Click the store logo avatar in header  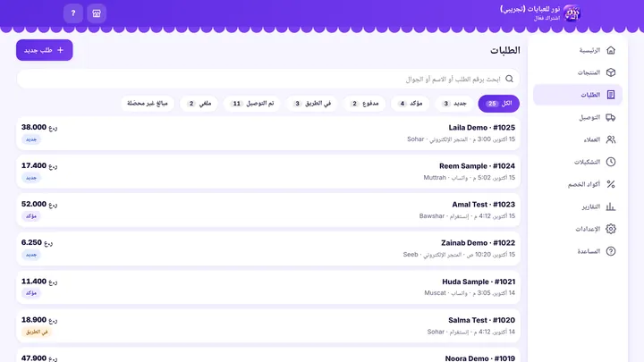click(572, 13)
